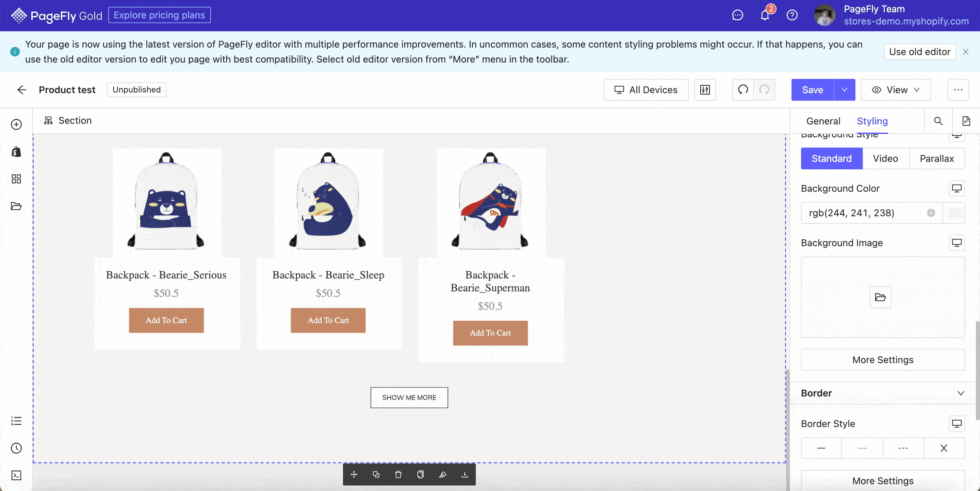Redo the last change
Image resolution: width=980 pixels, height=491 pixels.
764,90
